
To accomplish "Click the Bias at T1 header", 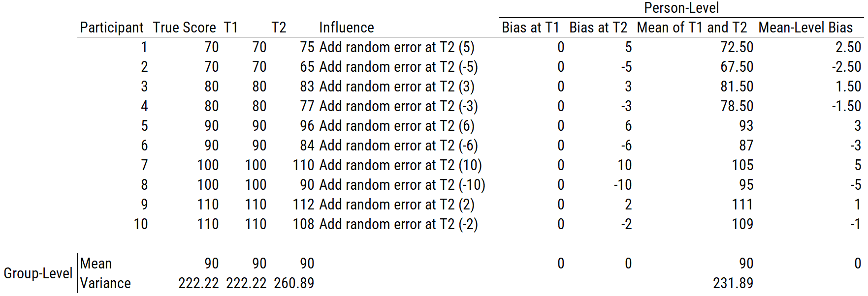I will (530, 28).
